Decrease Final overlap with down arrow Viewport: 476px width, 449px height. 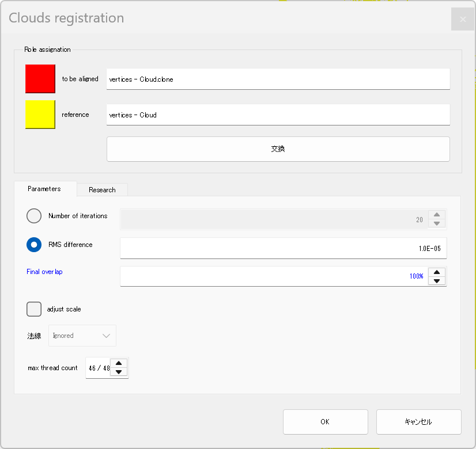[437, 281]
